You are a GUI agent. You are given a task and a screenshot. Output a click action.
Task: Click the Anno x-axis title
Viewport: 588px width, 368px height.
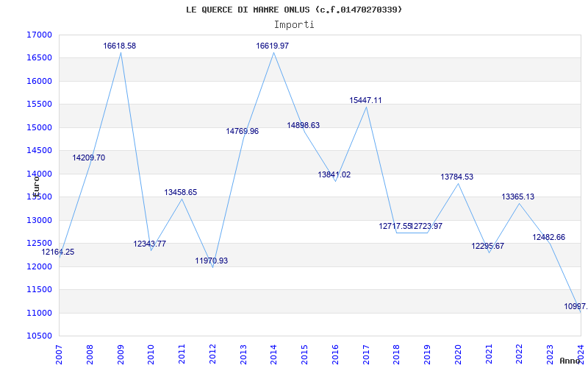[570, 361]
